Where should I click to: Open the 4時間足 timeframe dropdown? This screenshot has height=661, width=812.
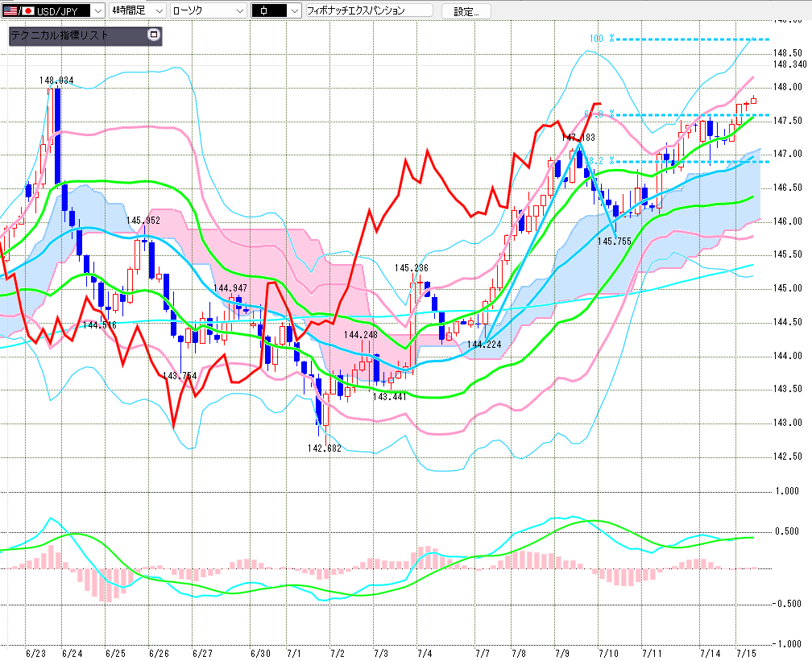click(137, 10)
